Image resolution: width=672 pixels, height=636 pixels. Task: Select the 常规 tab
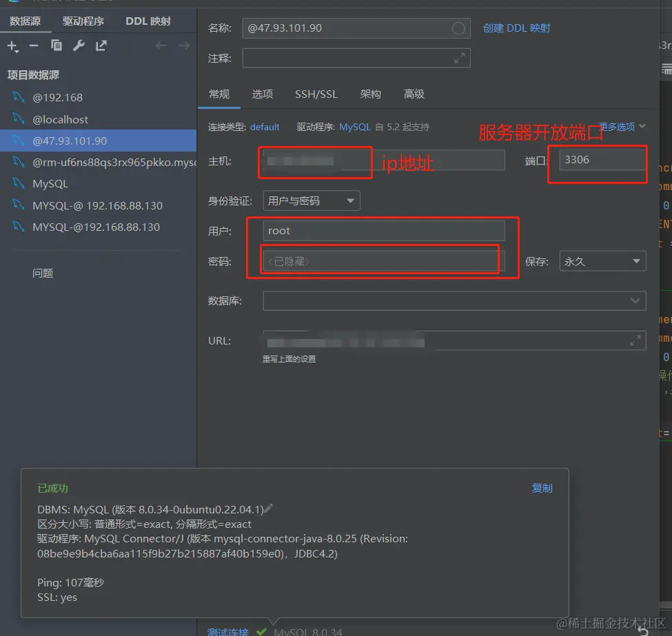coord(219,94)
